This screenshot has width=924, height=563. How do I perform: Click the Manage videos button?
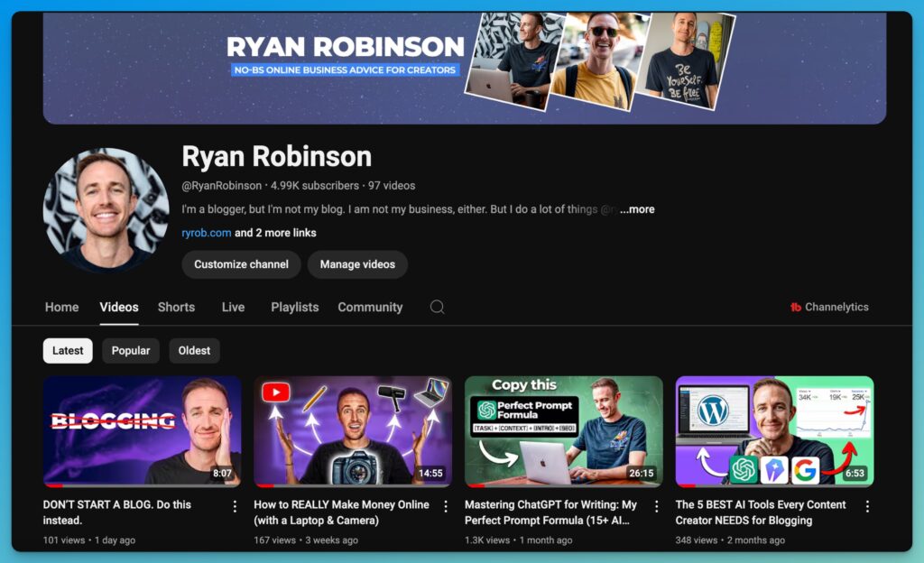coord(356,264)
